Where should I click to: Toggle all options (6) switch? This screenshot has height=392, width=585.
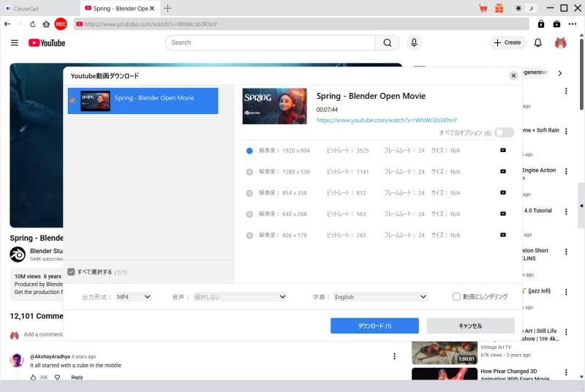coord(504,133)
